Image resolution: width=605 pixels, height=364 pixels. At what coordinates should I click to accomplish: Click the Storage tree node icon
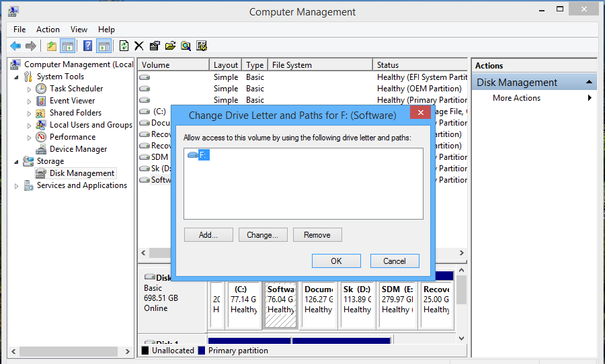pos(28,161)
